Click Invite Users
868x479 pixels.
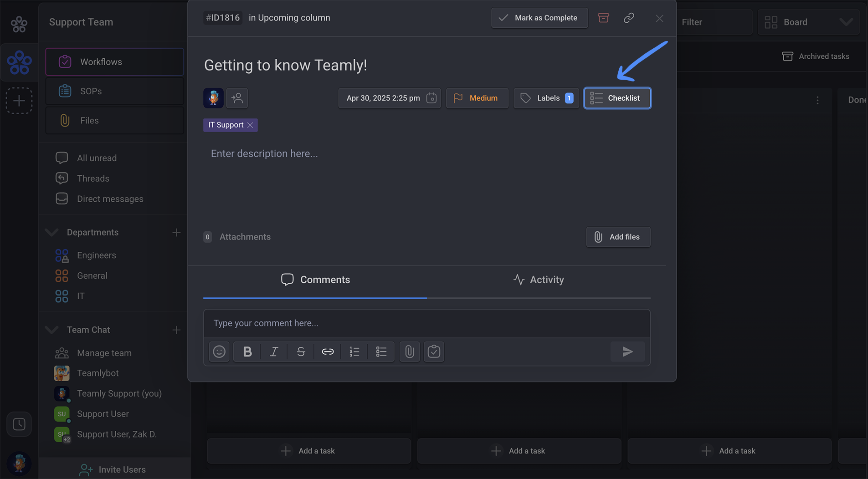point(113,469)
